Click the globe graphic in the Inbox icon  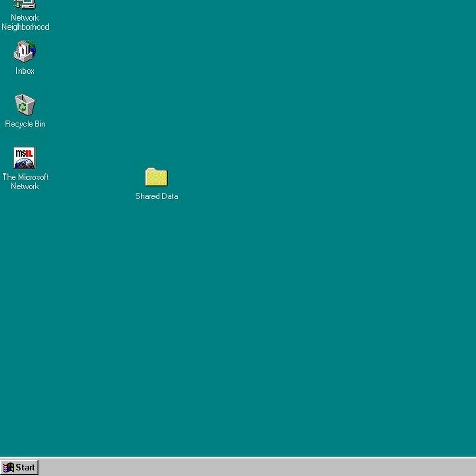(30, 51)
